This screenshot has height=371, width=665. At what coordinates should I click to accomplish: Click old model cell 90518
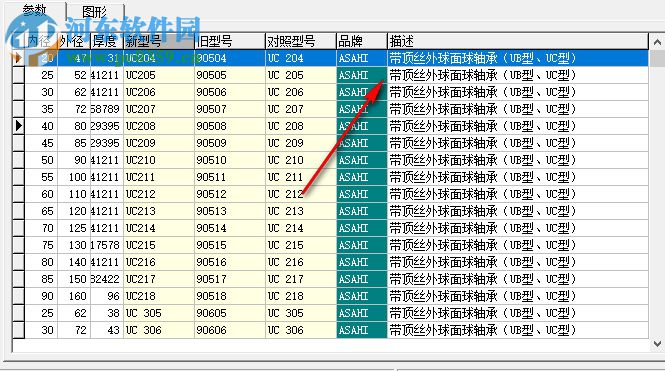230,296
